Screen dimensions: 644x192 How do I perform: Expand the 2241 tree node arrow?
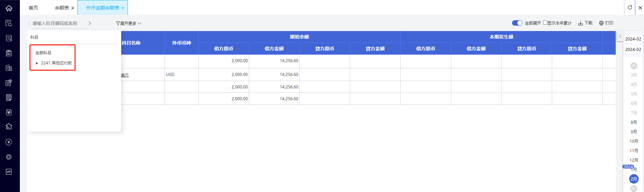point(37,63)
